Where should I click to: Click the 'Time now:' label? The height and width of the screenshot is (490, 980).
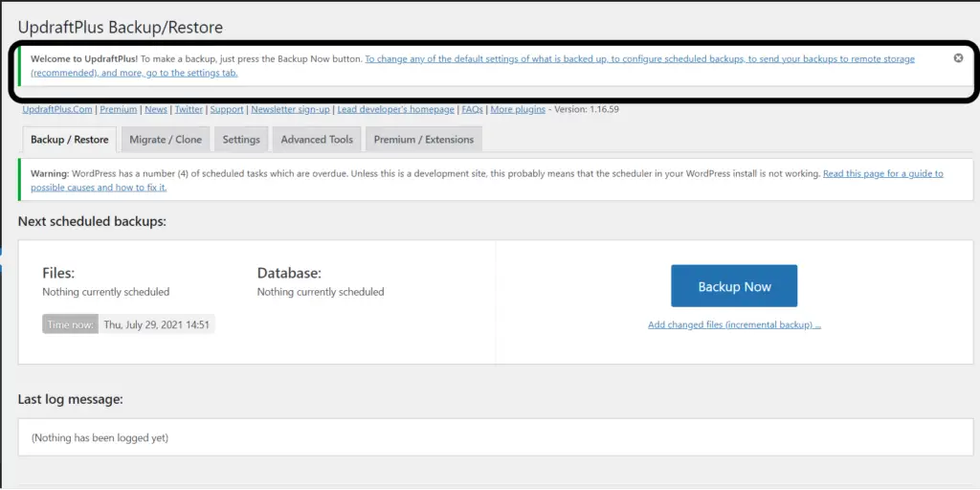coord(71,324)
